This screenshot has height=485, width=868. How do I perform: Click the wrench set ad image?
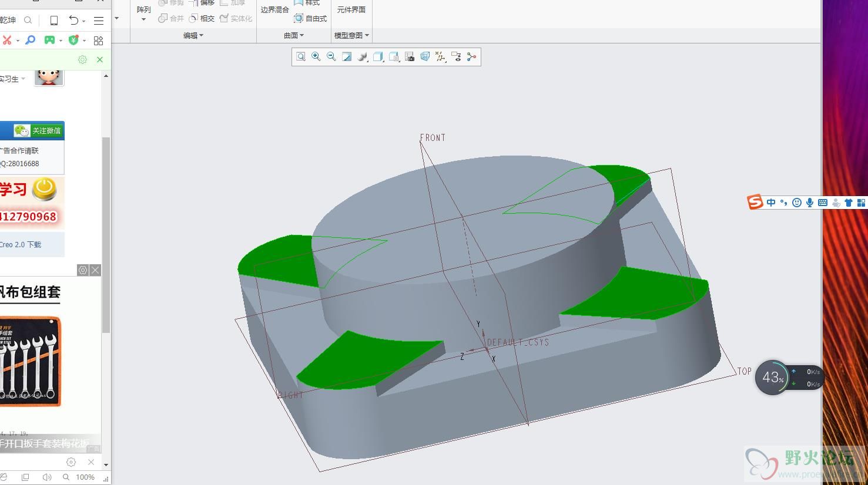tap(31, 362)
